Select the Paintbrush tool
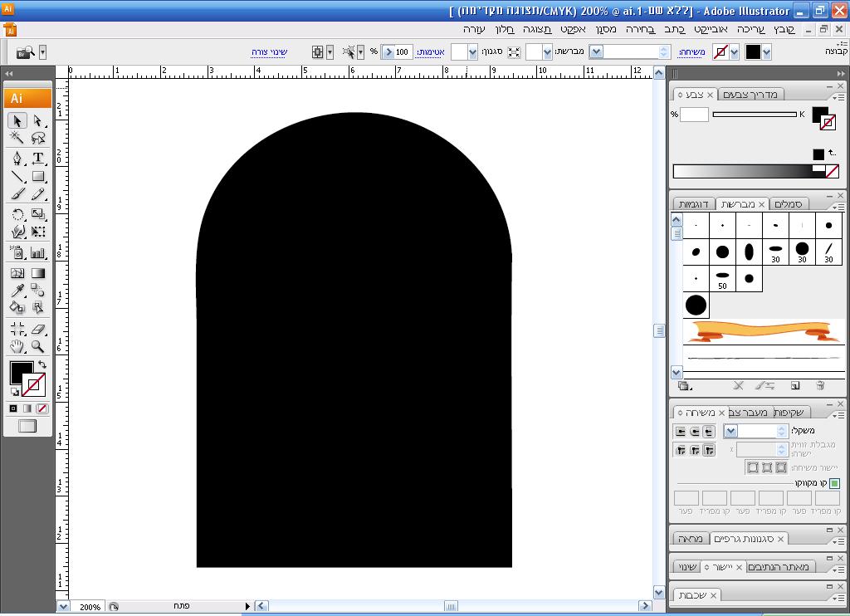The height and width of the screenshot is (616, 850). point(17,194)
